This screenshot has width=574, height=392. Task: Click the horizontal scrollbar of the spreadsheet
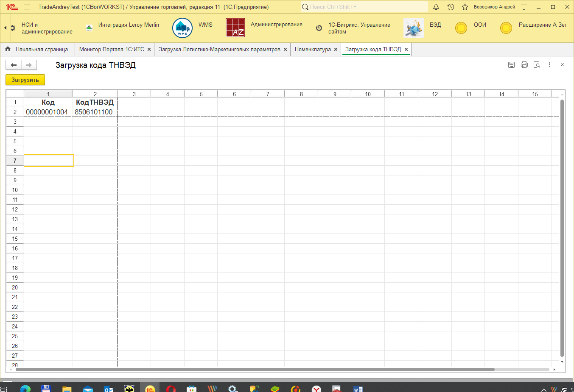coord(255,370)
